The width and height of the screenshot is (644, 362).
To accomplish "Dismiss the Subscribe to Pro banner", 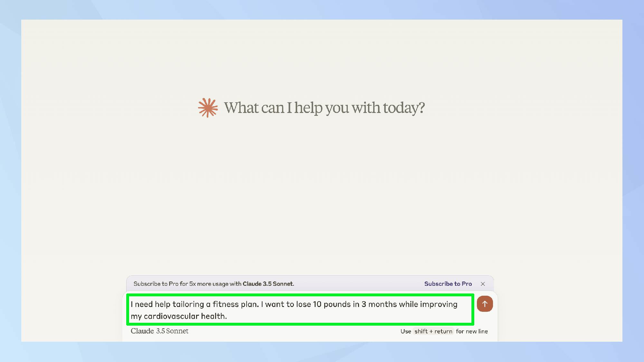I will pos(483,284).
